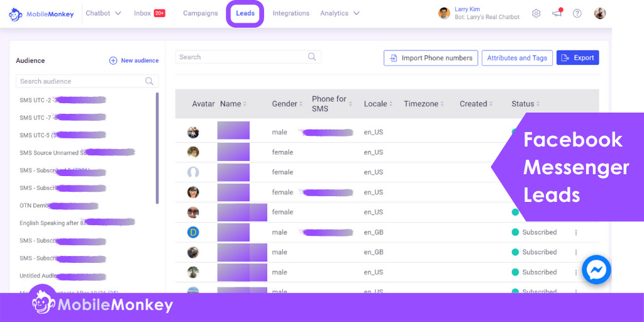Image resolution: width=644 pixels, height=322 pixels.
Task: Select Untitled Audience entry
Action: click(x=62, y=275)
